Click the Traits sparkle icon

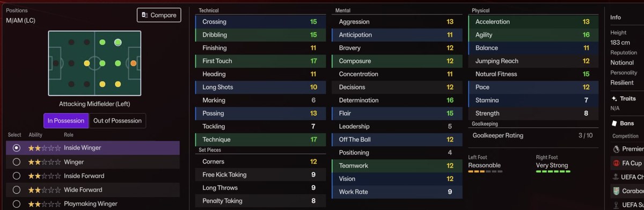pyautogui.click(x=614, y=99)
